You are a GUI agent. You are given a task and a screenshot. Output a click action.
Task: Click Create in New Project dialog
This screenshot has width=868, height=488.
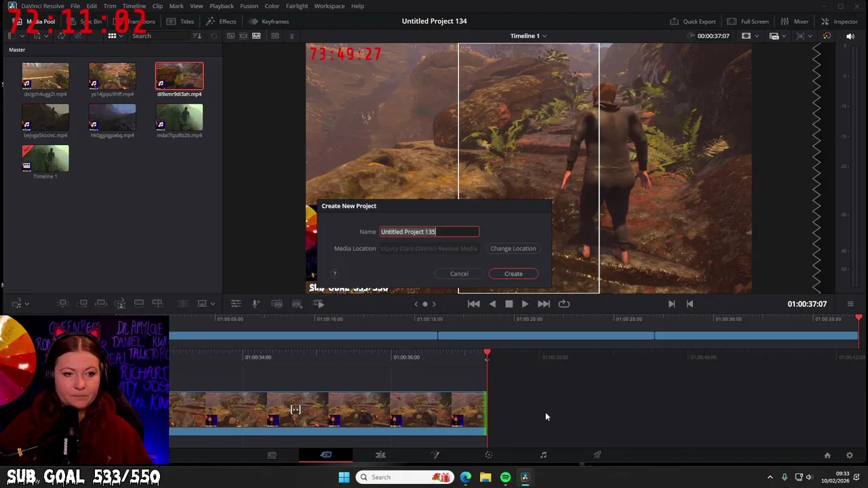tap(513, 274)
